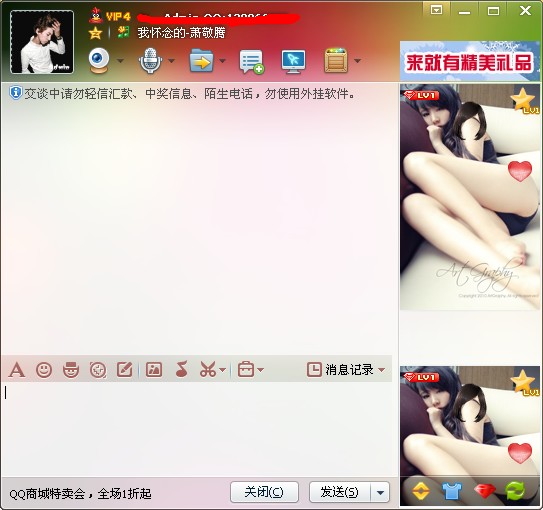The height and width of the screenshot is (510, 543).
Task: Expand microphone call options arrow
Action: click(171, 61)
